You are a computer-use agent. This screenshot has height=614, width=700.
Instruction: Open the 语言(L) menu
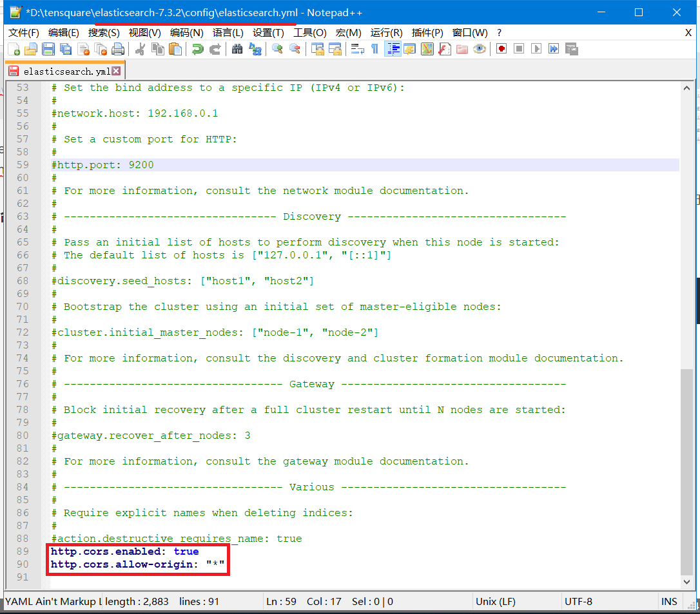pyautogui.click(x=228, y=33)
